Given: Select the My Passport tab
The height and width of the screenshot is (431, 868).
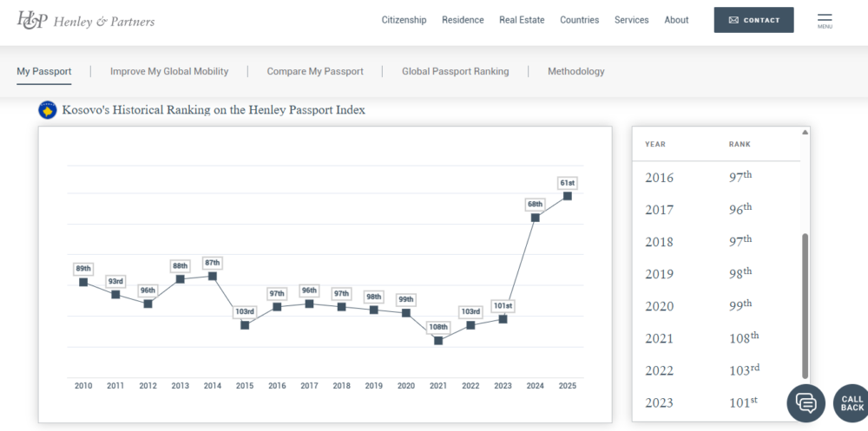Looking at the screenshot, I should point(44,71).
